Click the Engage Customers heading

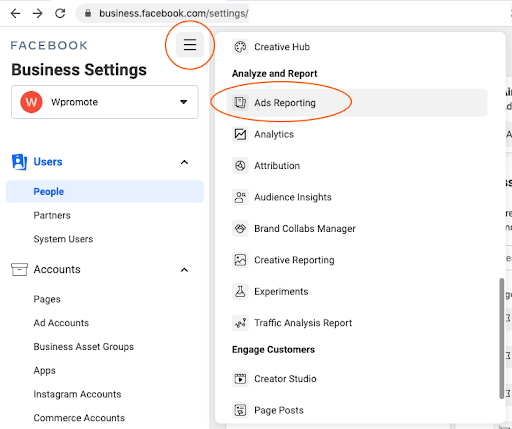(x=273, y=350)
